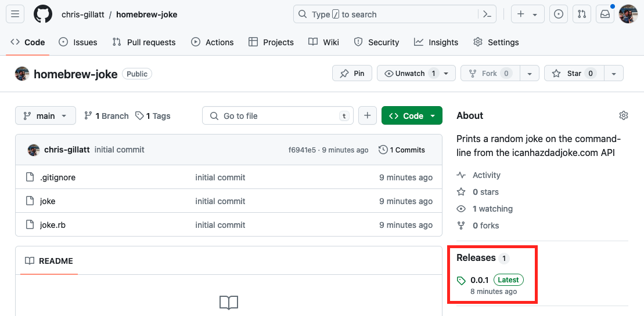Open the Insights tab

click(436, 42)
